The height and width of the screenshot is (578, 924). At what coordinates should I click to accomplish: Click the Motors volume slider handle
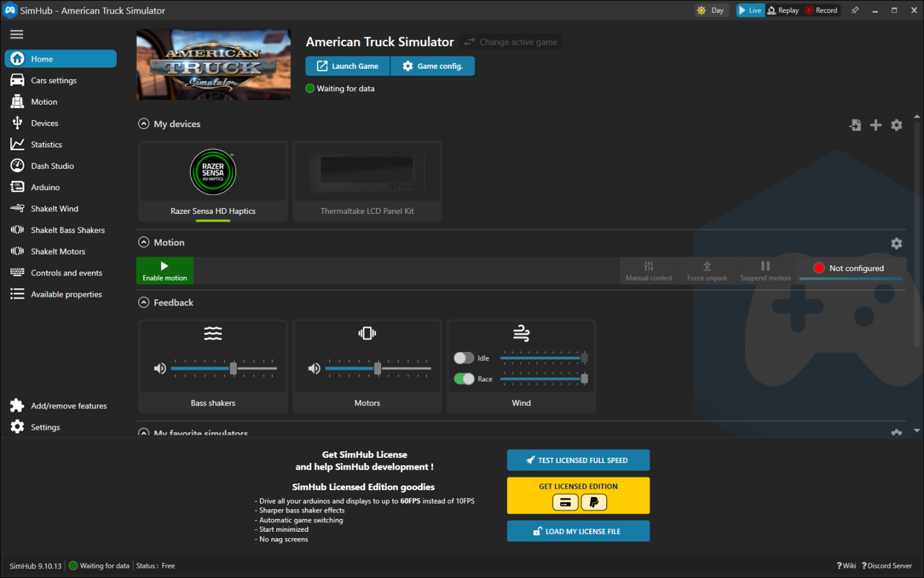[x=377, y=369]
